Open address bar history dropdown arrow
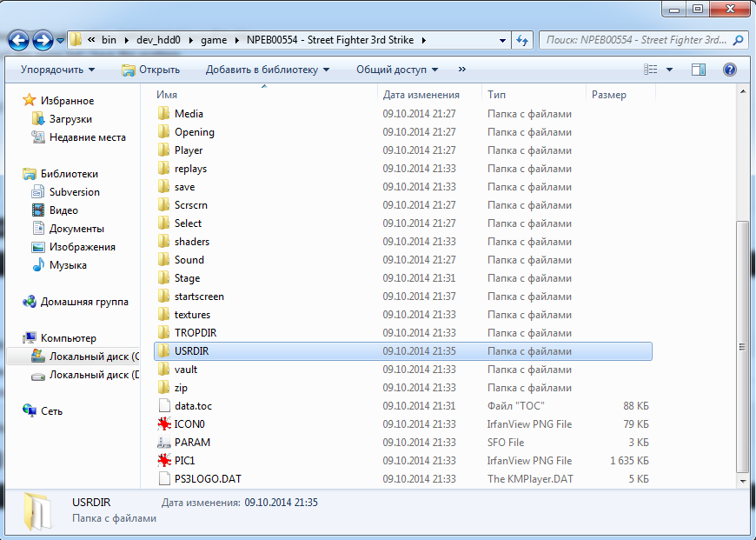This screenshot has height=540, width=756. [502, 41]
